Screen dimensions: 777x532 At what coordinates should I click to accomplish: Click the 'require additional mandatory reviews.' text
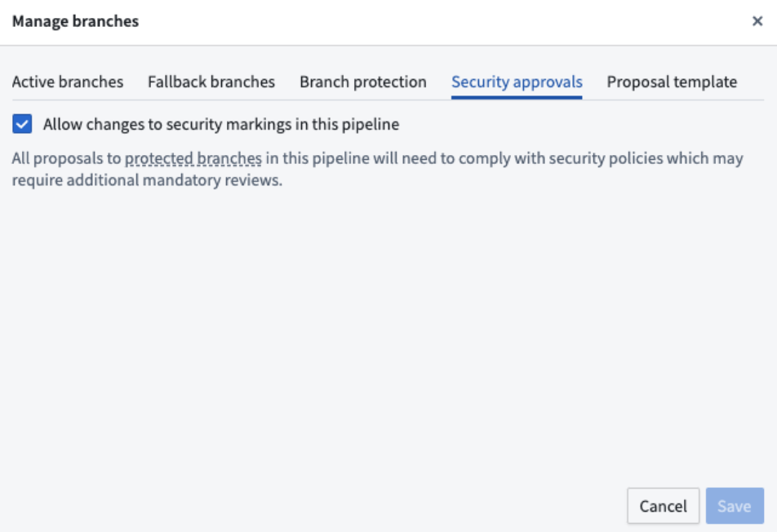coord(147,180)
